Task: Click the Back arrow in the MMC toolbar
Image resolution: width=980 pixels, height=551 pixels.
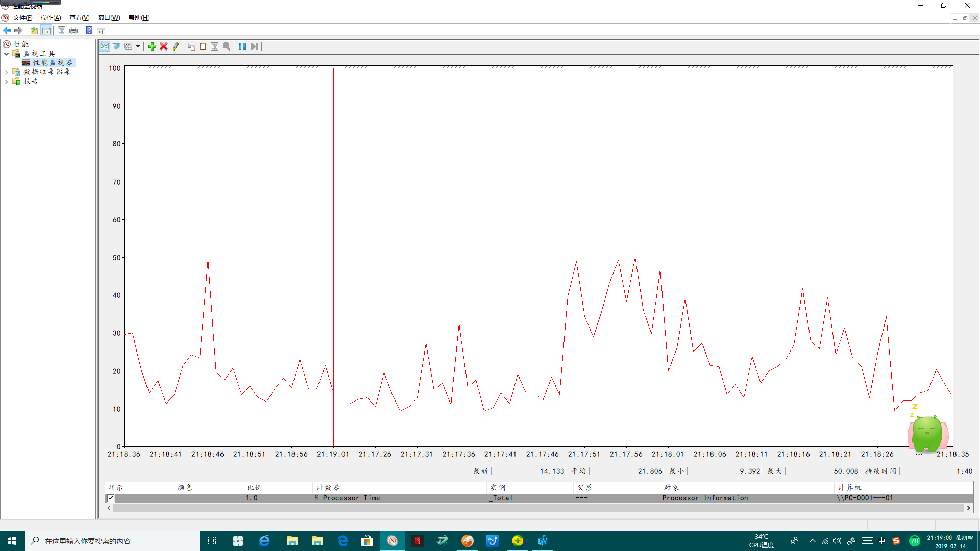Action: pos(7,31)
